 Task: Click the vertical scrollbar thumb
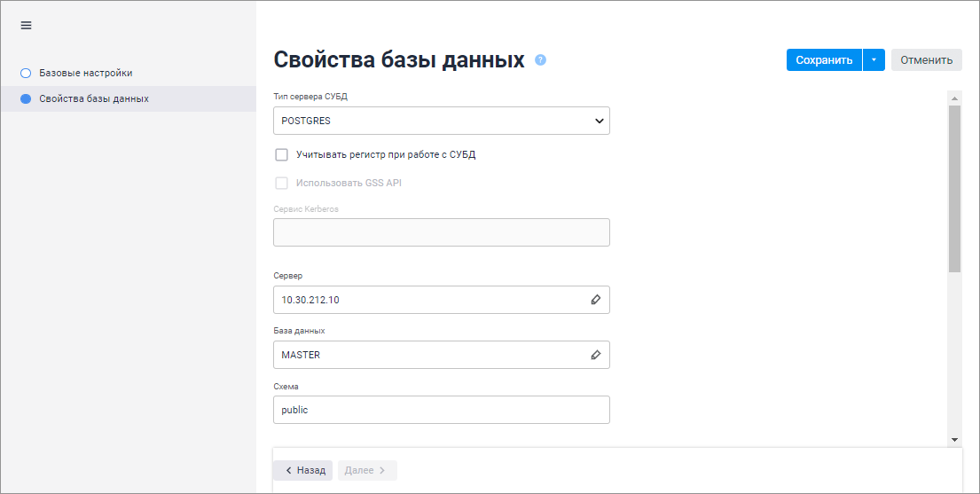(954, 186)
